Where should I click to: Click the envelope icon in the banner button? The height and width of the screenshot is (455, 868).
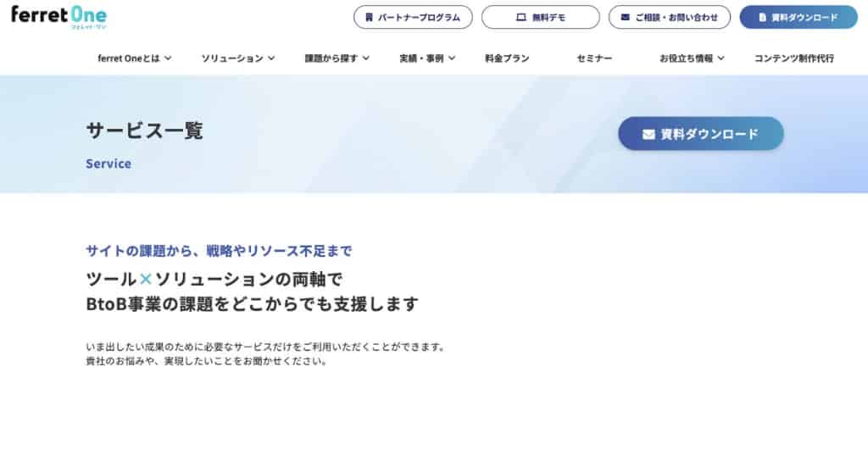tap(648, 134)
